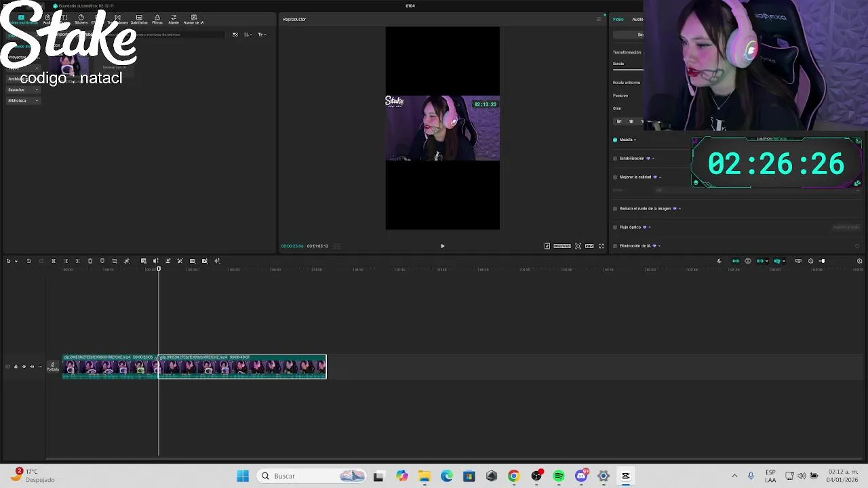Click the original-size button in the player
Image resolution: width=868 pixels, height=488 pixels.
[562, 246]
